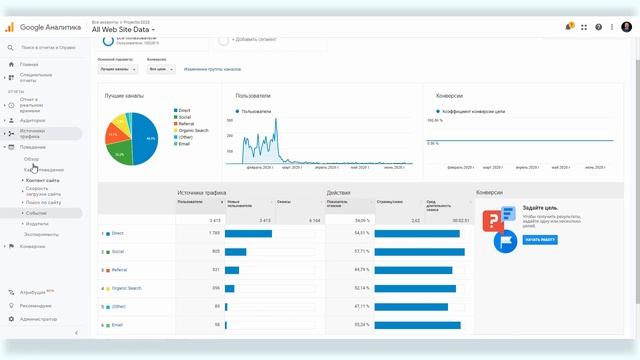Image resolution: width=640 pixels, height=360 pixels.
Task: Click the Direct legend color swatch
Action: [x=176, y=110]
